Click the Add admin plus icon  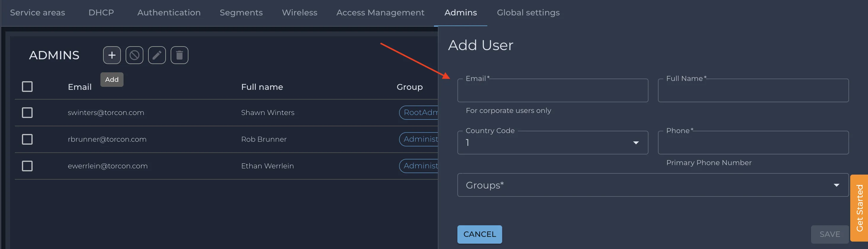click(112, 55)
